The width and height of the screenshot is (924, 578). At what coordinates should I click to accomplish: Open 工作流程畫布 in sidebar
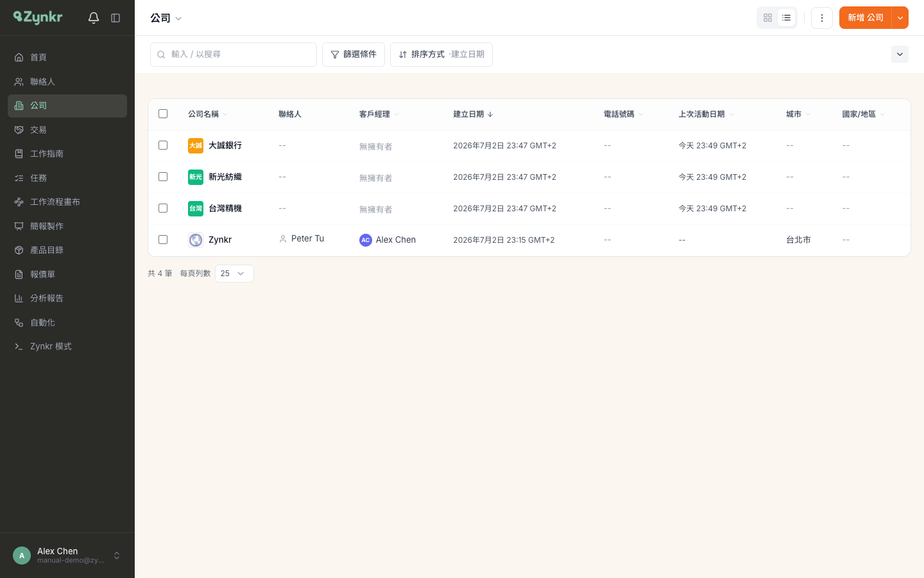coord(67,202)
